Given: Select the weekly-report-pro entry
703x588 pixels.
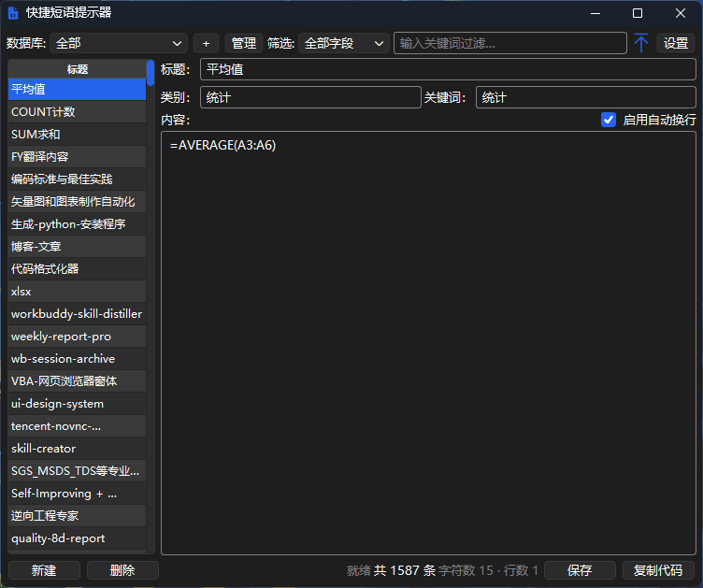Looking at the screenshot, I should tap(77, 337).
